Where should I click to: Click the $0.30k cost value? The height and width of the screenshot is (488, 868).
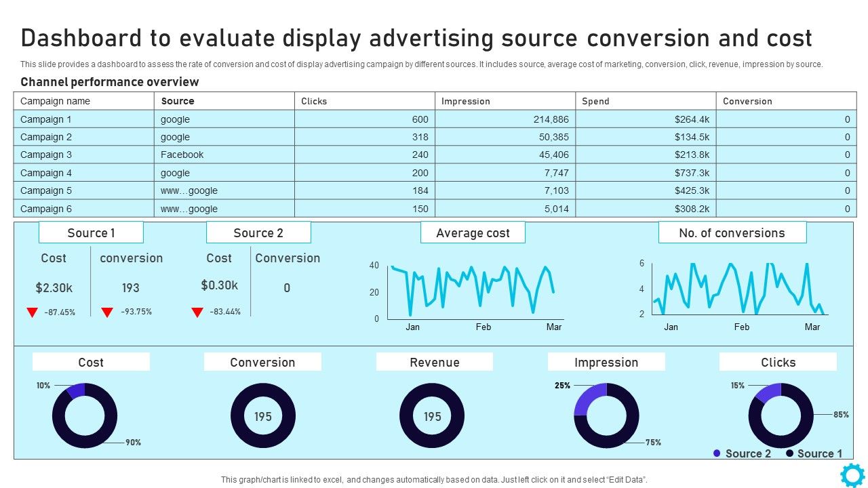point(220,285)
